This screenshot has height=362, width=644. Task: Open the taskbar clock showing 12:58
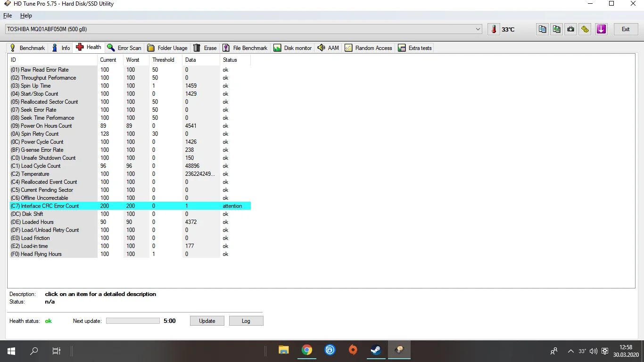(x=626, y=351)
